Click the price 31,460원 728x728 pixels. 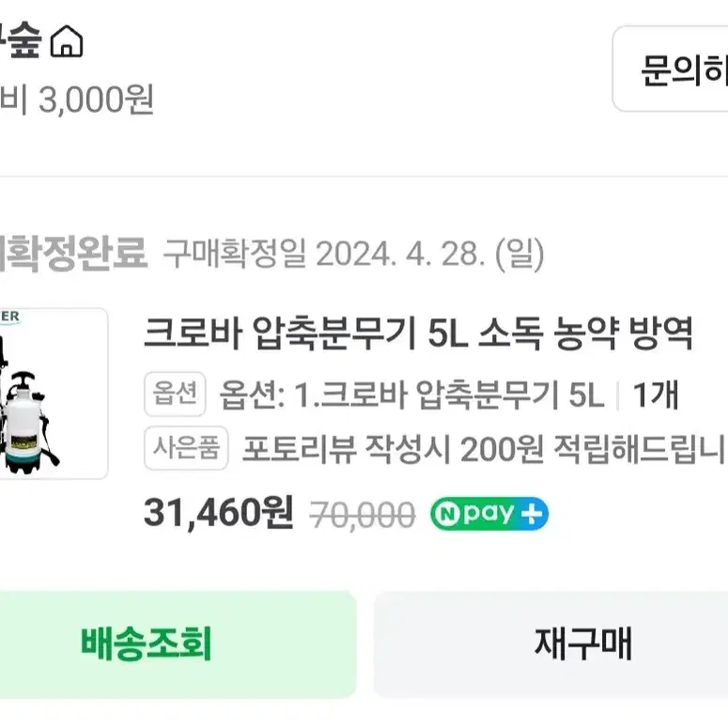[219, 513]
